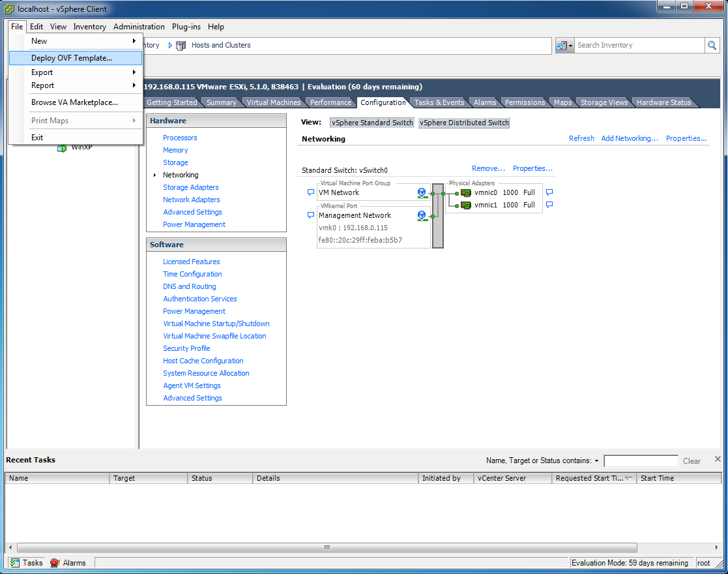The height and width of the screenshot is (574, 728).
Task: Open the Help menu
Action: 216,27
